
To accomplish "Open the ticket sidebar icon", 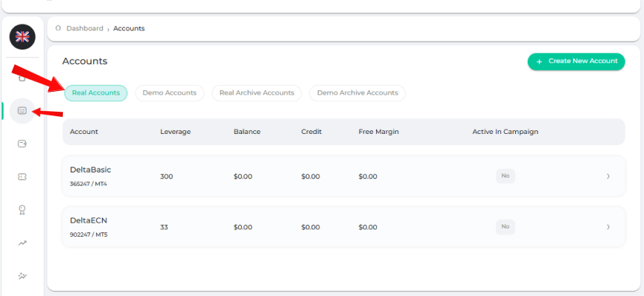I will [22, 177].
